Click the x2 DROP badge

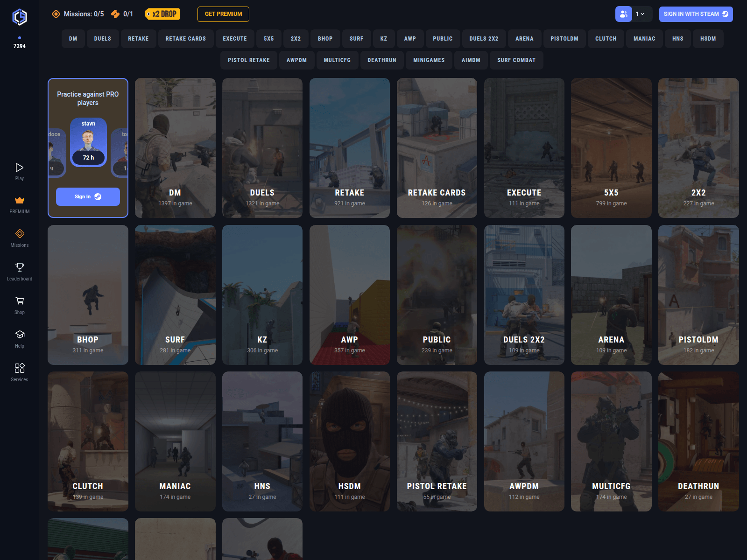click(x=162, y=14)
